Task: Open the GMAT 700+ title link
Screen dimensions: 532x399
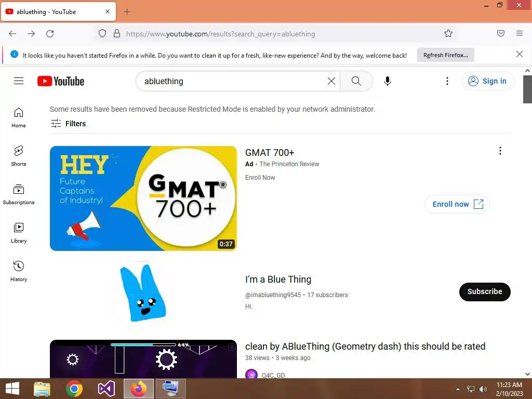Action: tap(270, 153)
